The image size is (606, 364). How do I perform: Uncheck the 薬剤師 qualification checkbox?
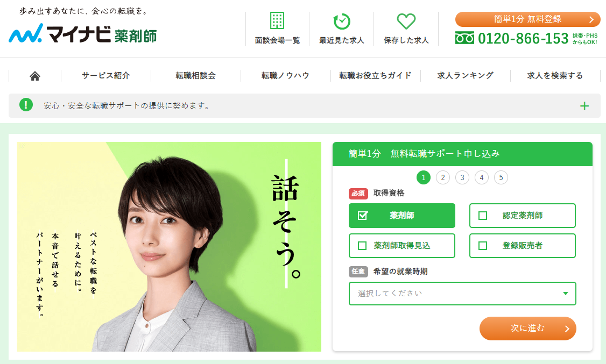pos(363,216)
